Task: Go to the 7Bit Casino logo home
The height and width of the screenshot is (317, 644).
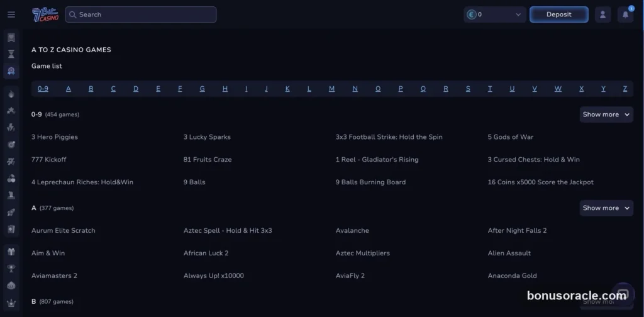Action: coord(45,14)
